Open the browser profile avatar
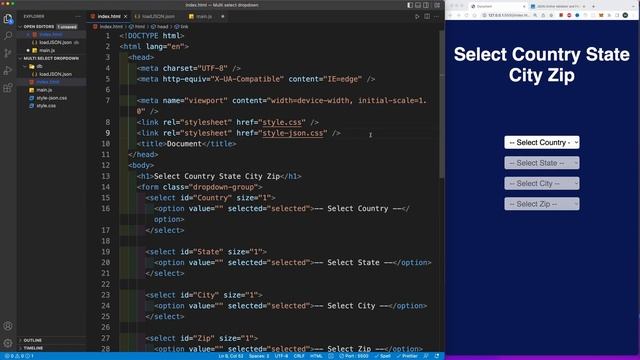Screen dimensions: 640x360 [x=625, y=16]
